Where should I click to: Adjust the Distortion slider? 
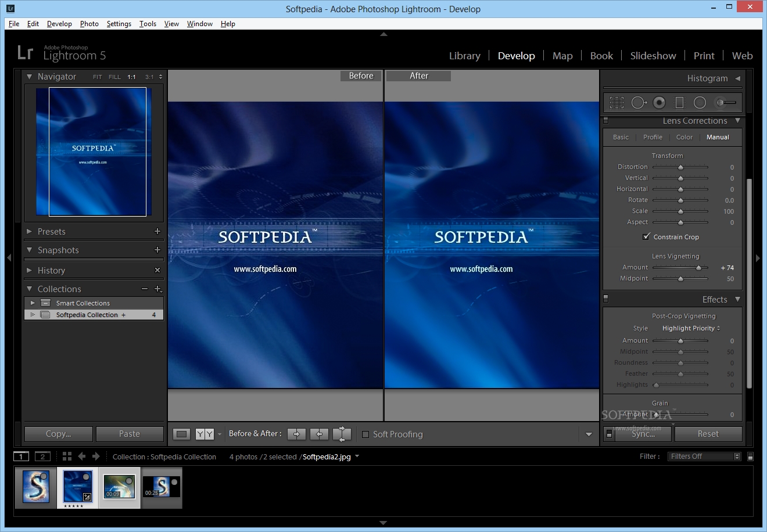[x=680, y=167]
